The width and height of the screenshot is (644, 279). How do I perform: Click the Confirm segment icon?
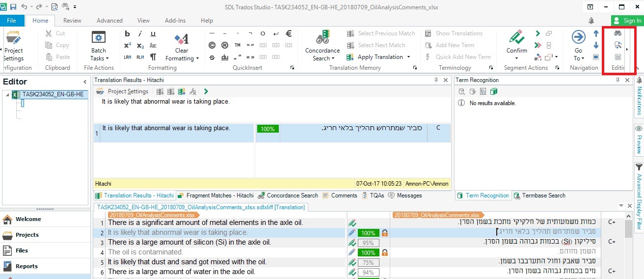pos(516,37)
